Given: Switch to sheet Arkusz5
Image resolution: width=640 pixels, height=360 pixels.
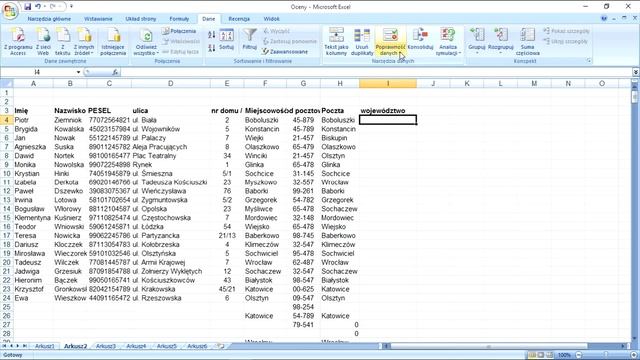Looking at the screenshot, I should (x=167, y=346).
